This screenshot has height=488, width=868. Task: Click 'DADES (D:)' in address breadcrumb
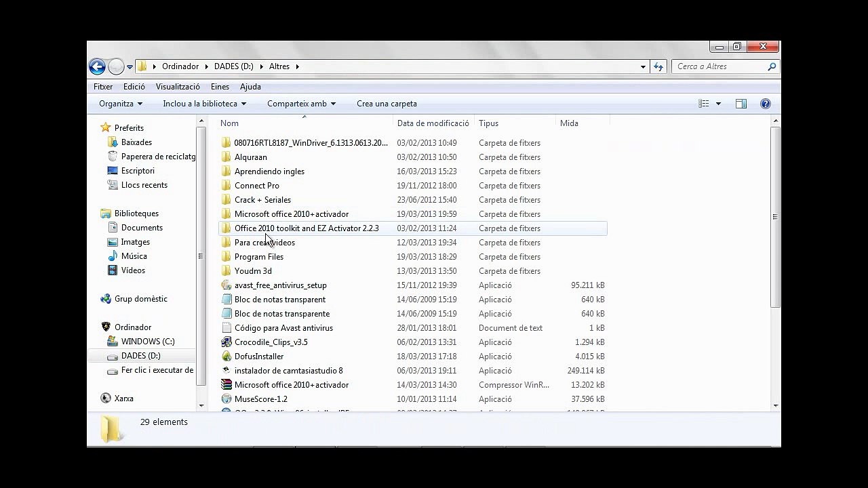[233, 66]
